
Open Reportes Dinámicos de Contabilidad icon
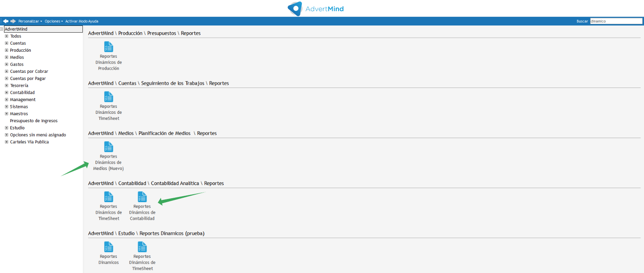click(x=142, y=197)
